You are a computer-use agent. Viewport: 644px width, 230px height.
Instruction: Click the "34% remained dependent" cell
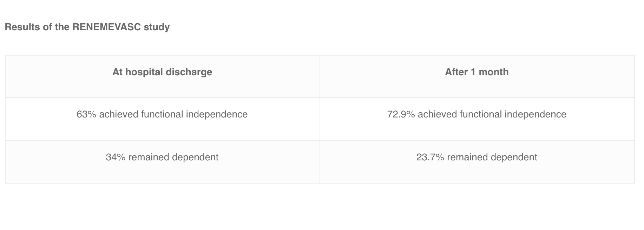click(x=162, y=157)
